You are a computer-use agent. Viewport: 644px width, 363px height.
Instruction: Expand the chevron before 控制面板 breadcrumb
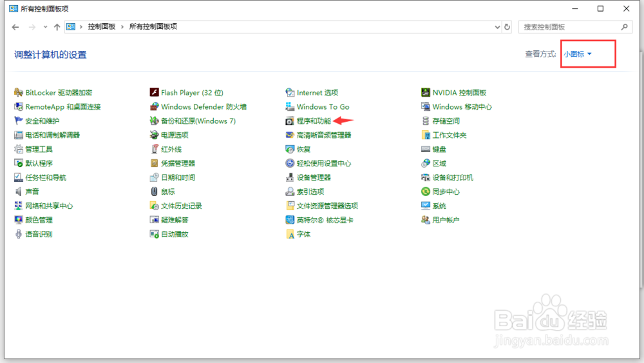pyautogui.click(x=81, y=26)
